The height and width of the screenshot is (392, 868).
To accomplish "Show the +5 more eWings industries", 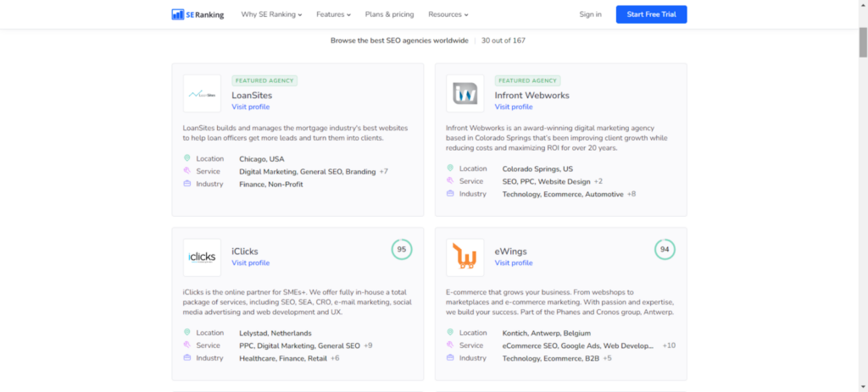I will point(607,358).
